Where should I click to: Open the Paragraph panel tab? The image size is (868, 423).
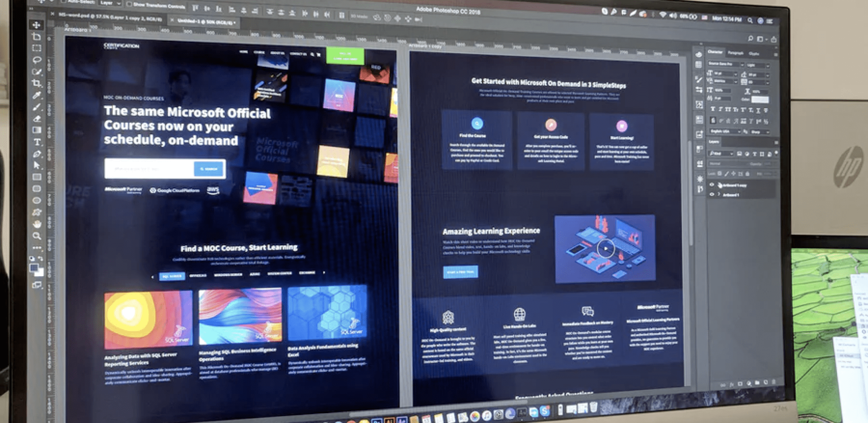pyautogui.click(x=736, y=53)
